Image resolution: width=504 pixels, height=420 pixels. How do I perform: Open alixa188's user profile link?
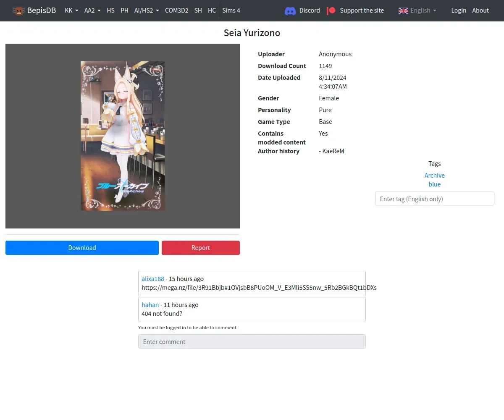(x=153, y=279)
